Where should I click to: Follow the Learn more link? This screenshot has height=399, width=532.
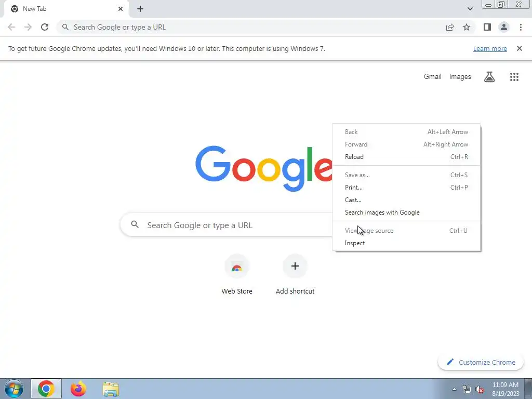pos(490,48)
